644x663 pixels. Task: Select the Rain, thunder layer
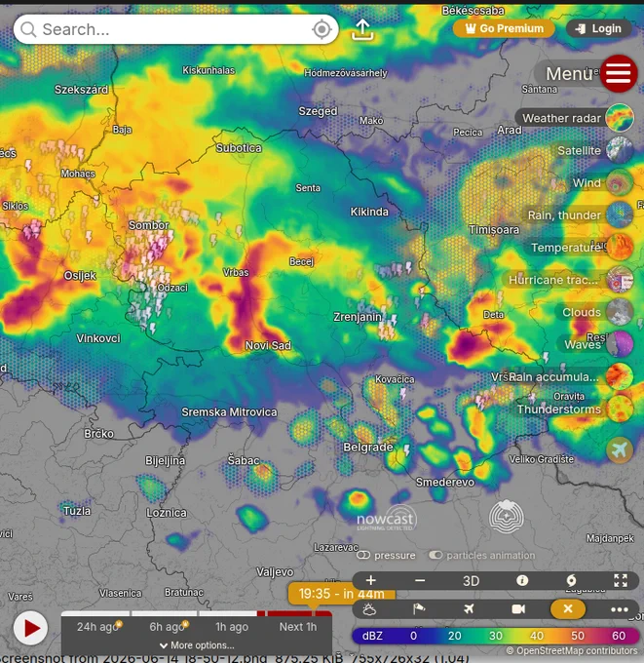tap(619, 214)
